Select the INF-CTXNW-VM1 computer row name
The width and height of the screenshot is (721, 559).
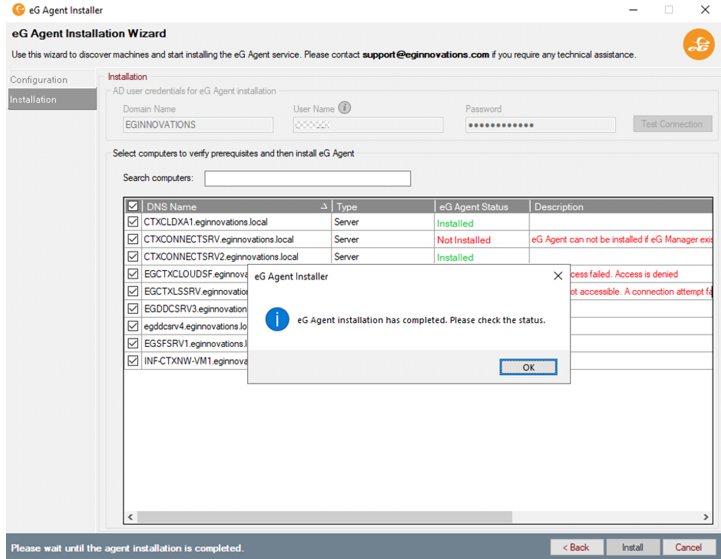pos(195,361)
